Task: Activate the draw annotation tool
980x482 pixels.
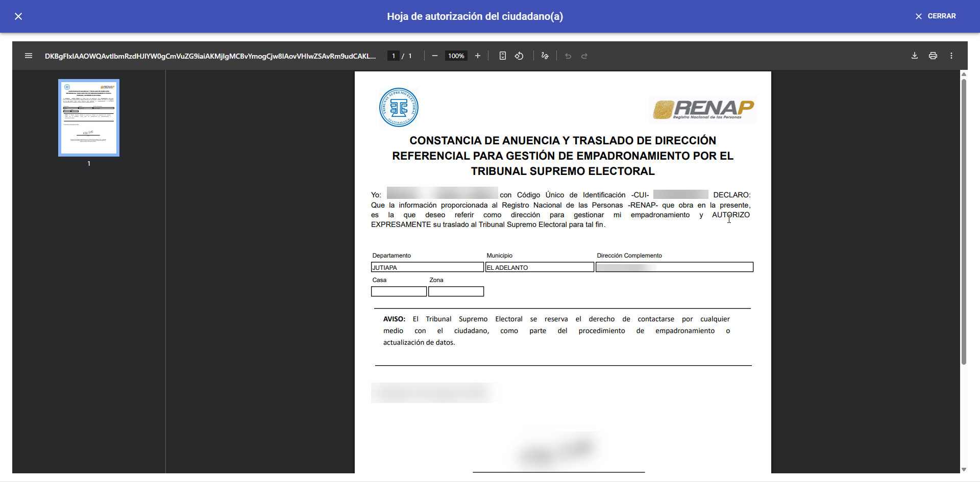Action: (545, 56)
